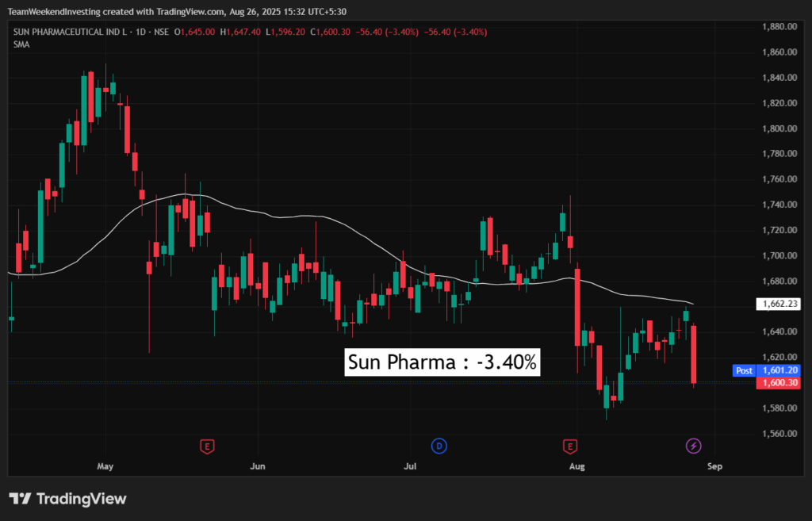Click the 1,700.00 price axis label
The height and width of the screenshot is (521, 812).
(779, 256)
